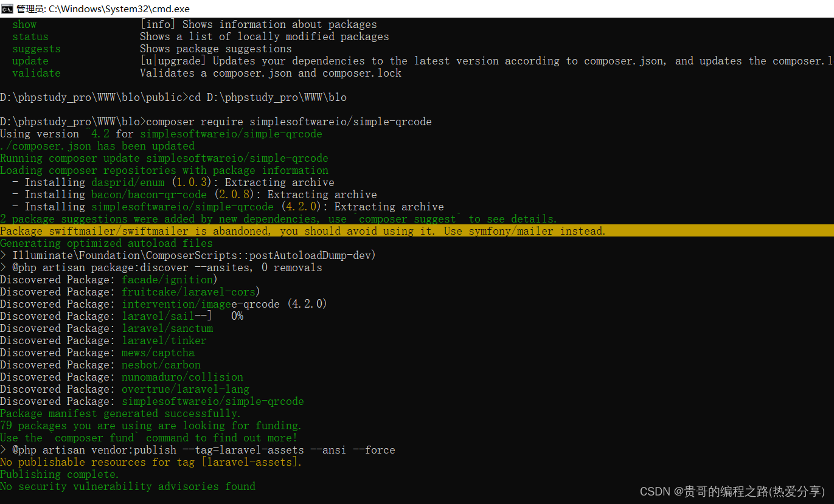Click the 'Installing bacon/bacon-qr-code (2.0.8)' line
Viewport: 834px width, 504px height.
click(195, 195)
